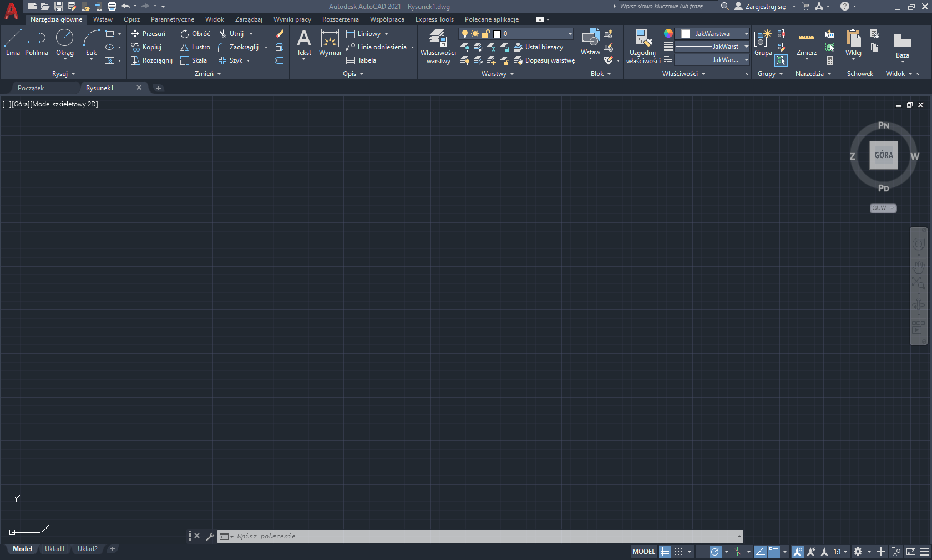Click the Wklej paste icon
This screenshot has height=560, width=932.
(x=853, y=37)
